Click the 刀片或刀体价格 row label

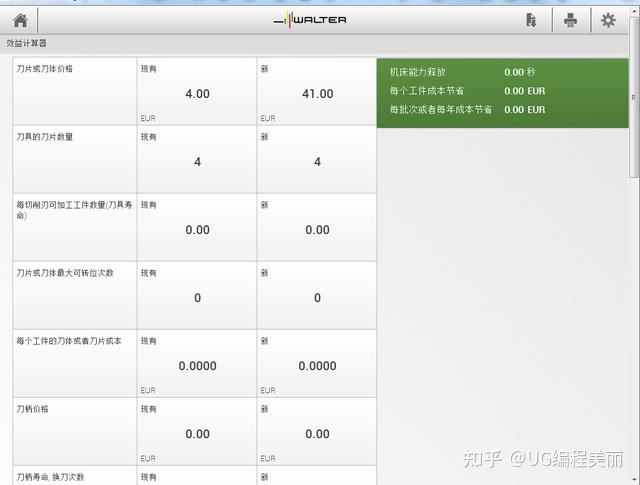44,69
